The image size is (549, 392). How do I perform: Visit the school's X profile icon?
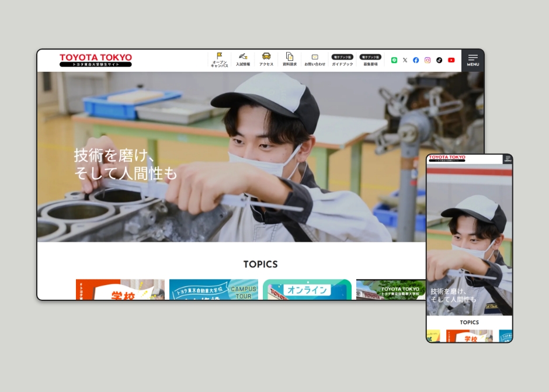(x=405, y=60)
